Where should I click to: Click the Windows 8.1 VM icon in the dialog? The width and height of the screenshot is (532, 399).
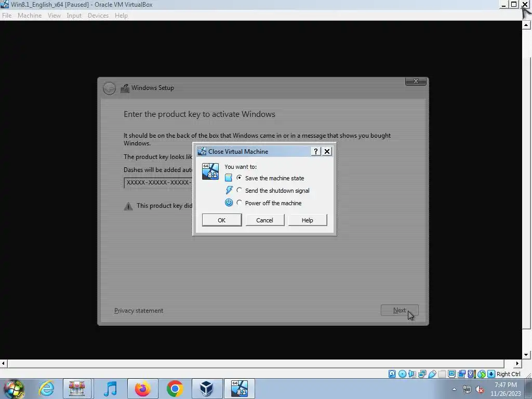click(x=210, y=171)
